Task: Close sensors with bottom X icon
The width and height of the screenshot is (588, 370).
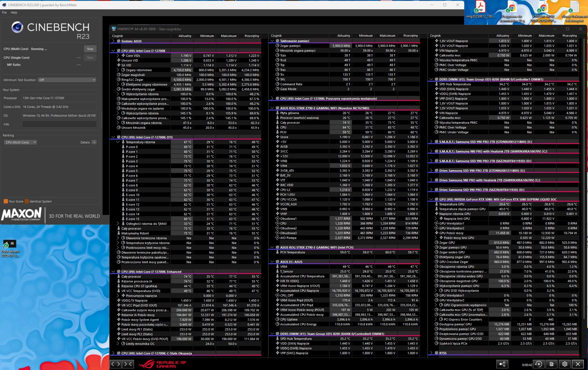Action: [x=578, y=364]
